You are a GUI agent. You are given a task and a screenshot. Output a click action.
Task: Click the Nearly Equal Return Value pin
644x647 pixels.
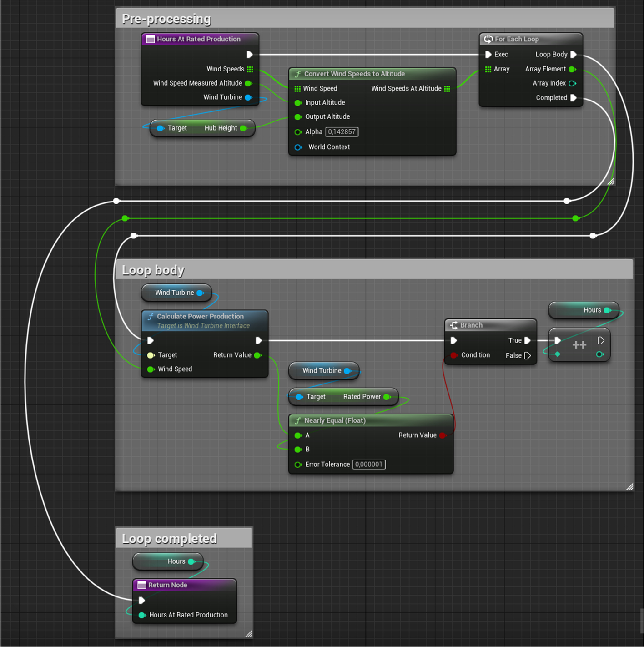click(x=443, y=435)
